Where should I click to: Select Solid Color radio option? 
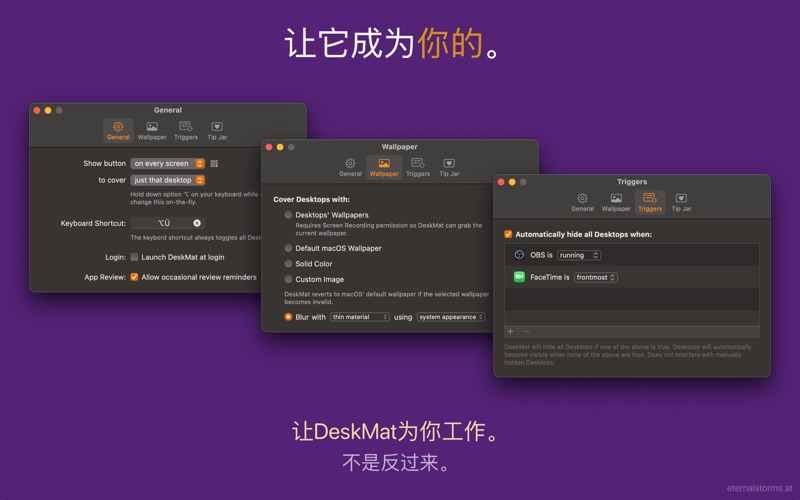(288, 263)
